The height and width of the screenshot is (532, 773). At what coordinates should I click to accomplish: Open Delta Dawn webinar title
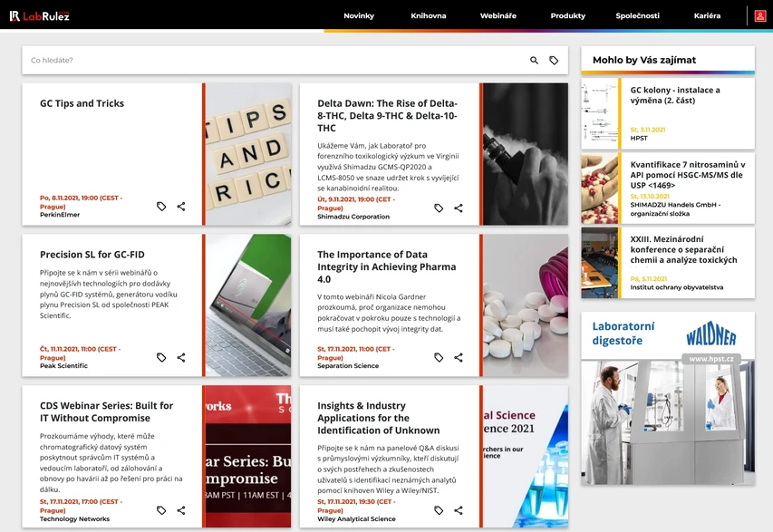388,115
